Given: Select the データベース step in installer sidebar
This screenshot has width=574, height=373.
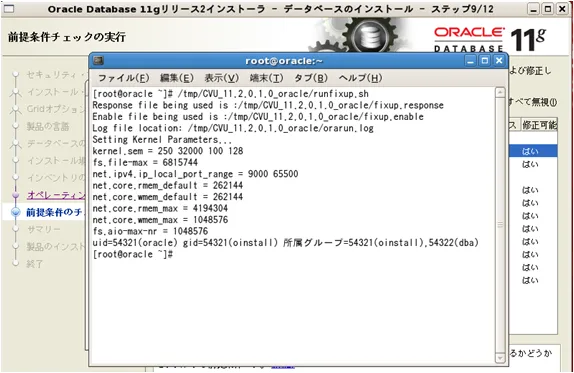Looking at the screenshot, I should click(56, 143).
